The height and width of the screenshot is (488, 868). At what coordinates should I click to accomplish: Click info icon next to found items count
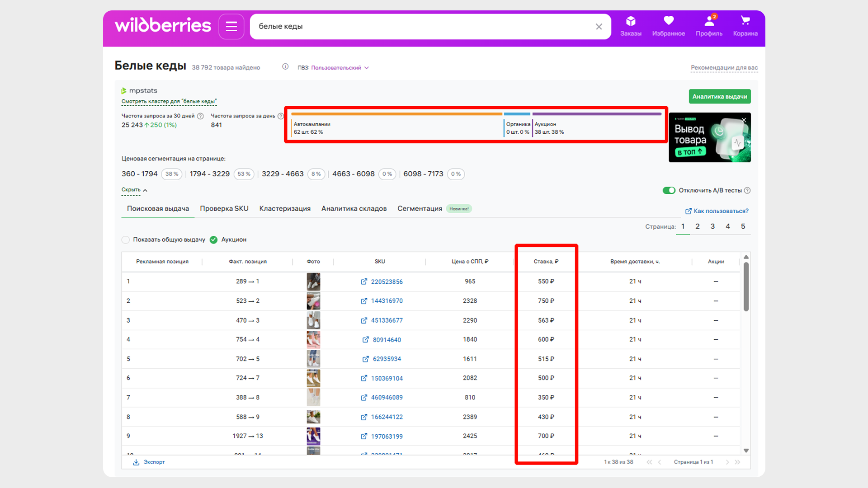tap(285, 67)
